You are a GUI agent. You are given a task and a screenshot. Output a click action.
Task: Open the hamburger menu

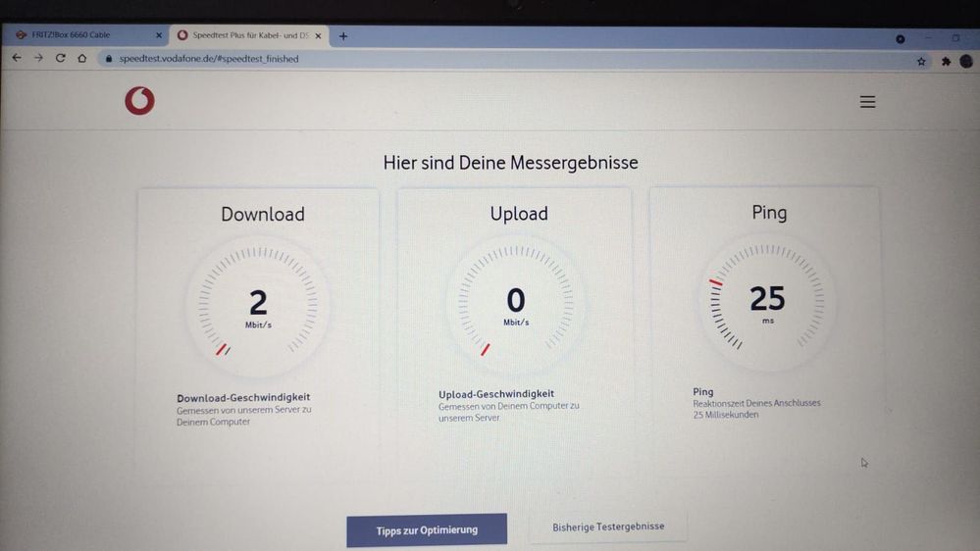pyautogui.click(x=867, y=102)
